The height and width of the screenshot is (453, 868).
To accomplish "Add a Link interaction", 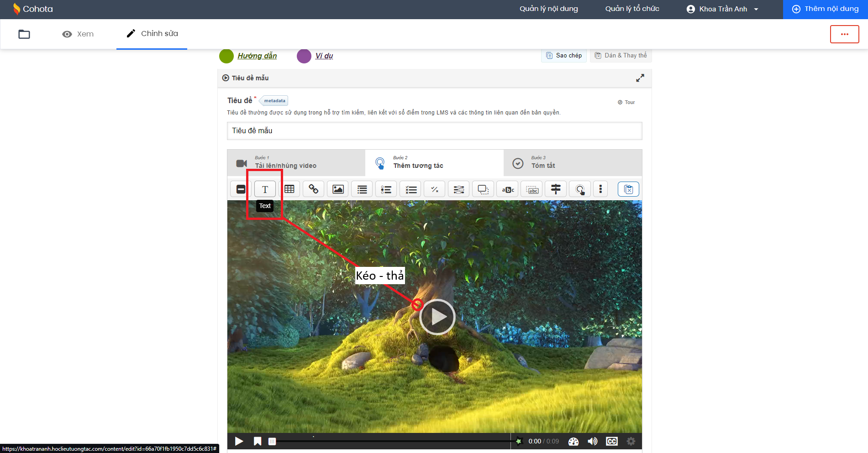I will pos(314,189).
